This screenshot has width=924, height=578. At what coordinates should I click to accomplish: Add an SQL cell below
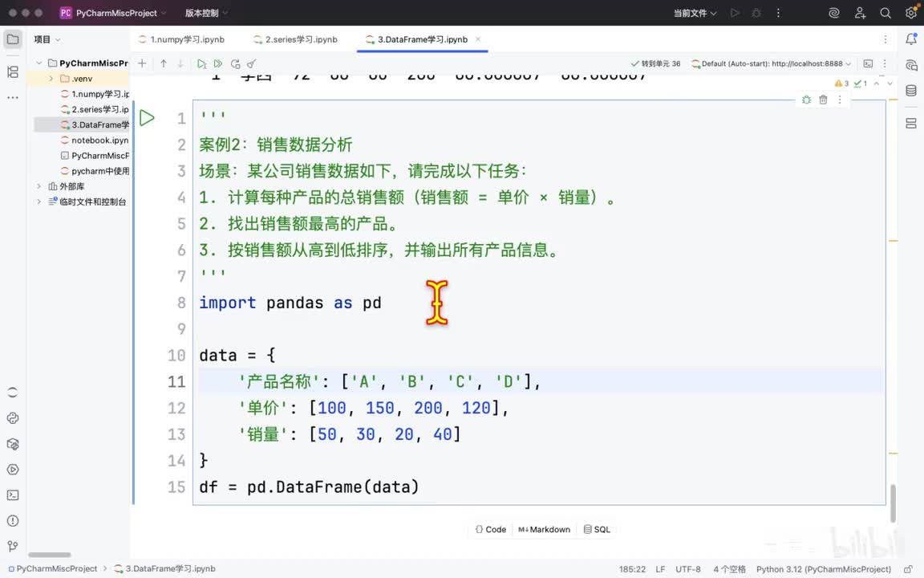(597, 530)
